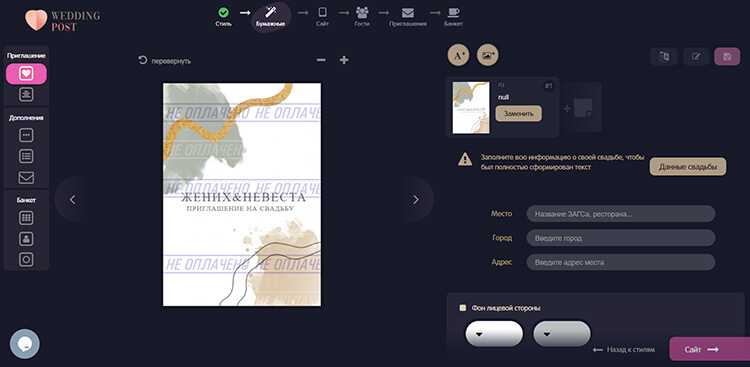Select the heart invitation icon in sidebar
This screenshot has height=367, width=750.
tap(26, 74)
